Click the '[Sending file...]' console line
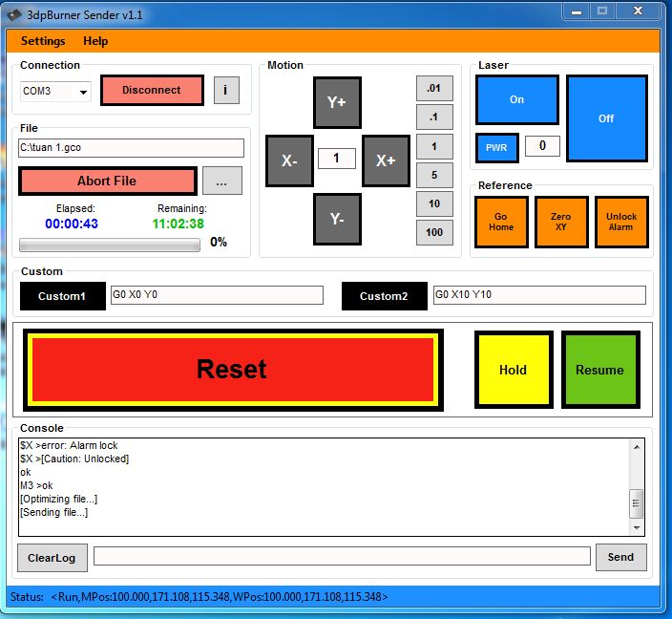Viewport: 672px width, 619px height. [54, 512]
